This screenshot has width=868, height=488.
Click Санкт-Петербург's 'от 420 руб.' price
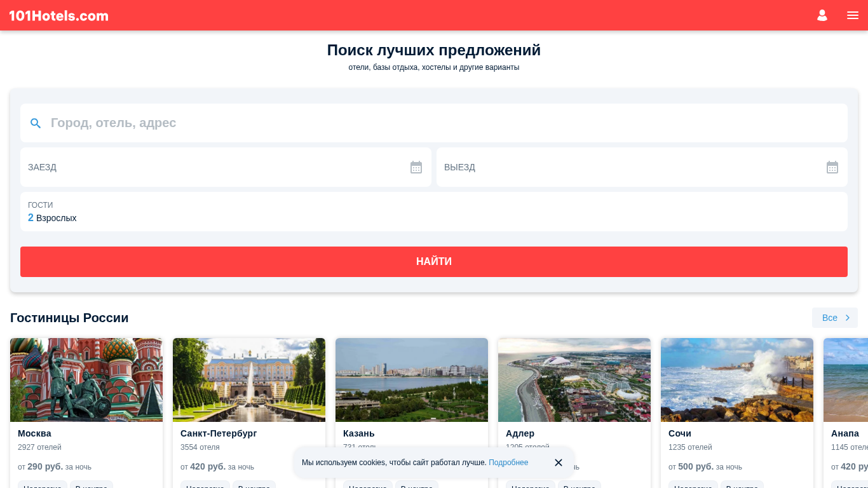(x=217, y=466)
